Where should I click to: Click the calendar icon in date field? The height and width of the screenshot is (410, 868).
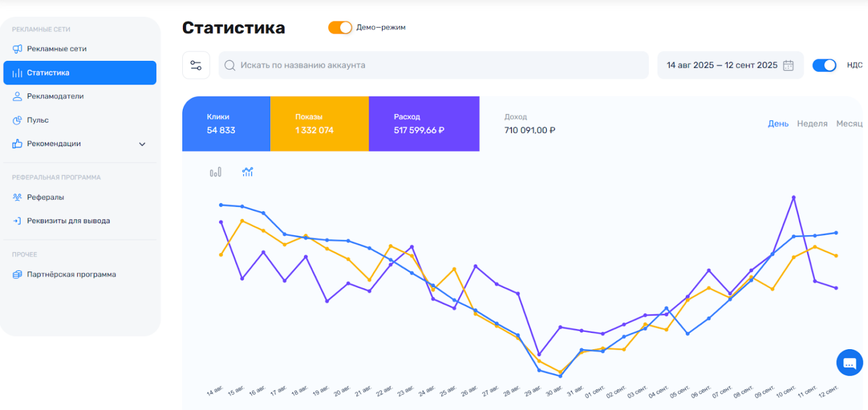[788, 65]
